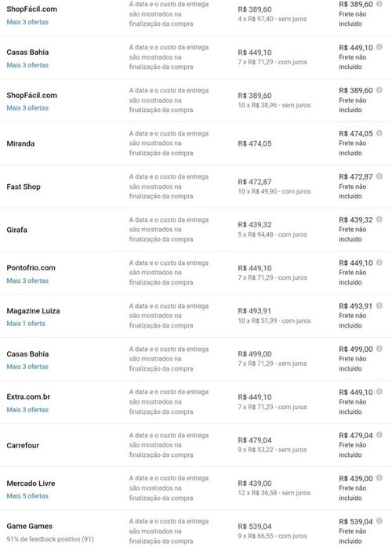This screenshot has height=547, width=392.
Task: Click info icon beside Pontofrio.com R$ 449,10 total
Action: click(x=379, y=263)
